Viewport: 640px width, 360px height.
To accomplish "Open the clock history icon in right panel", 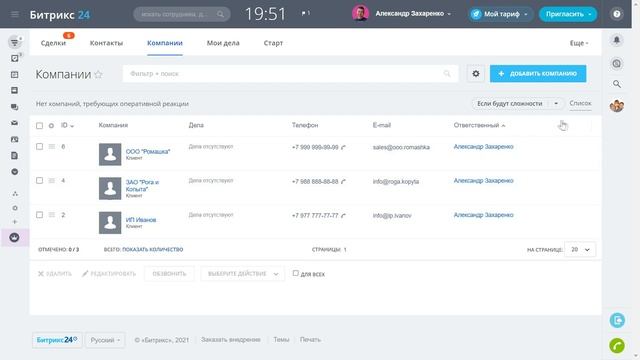I will 617,64.
